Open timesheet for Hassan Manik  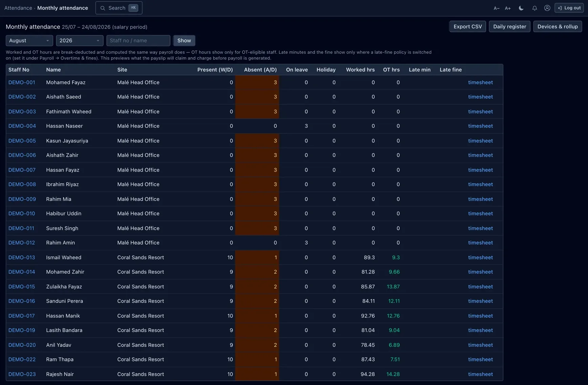pos(480,316)
